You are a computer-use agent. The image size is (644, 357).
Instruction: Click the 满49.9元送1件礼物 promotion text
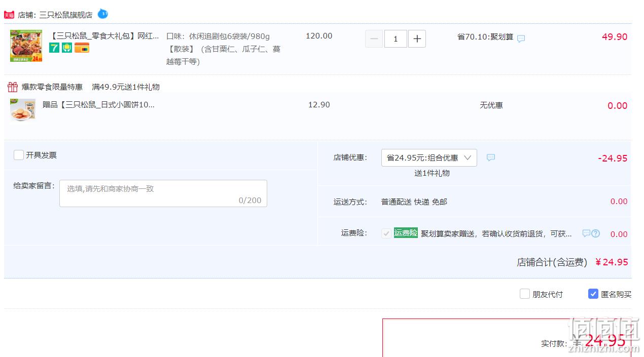(126, 87)
